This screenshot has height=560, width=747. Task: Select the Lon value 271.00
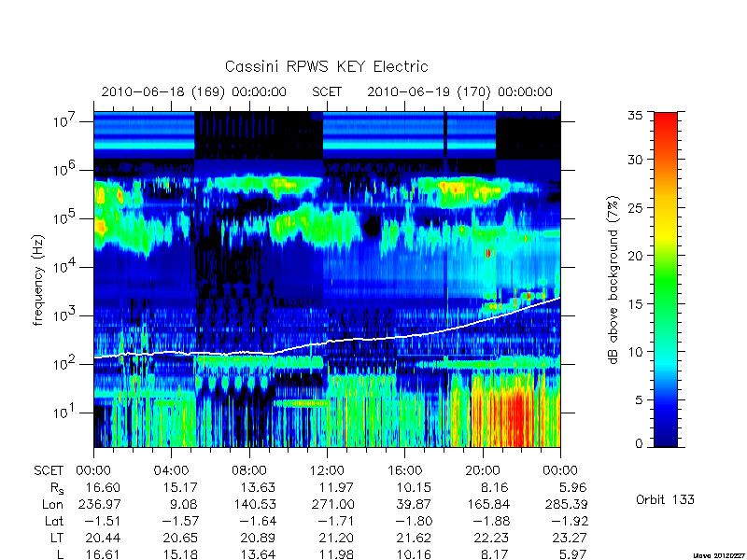pyautogui.click(x=331, y=504)
